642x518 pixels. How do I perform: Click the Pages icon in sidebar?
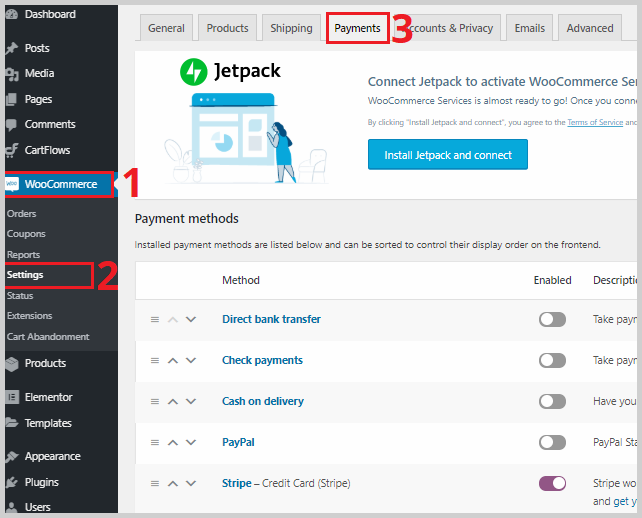12,100
